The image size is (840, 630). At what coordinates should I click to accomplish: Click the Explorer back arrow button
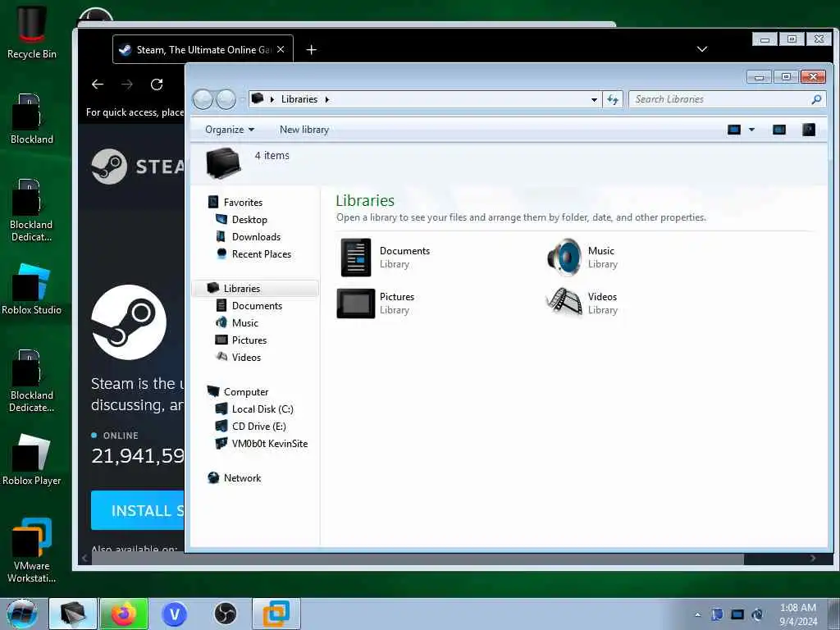(203, 99)
